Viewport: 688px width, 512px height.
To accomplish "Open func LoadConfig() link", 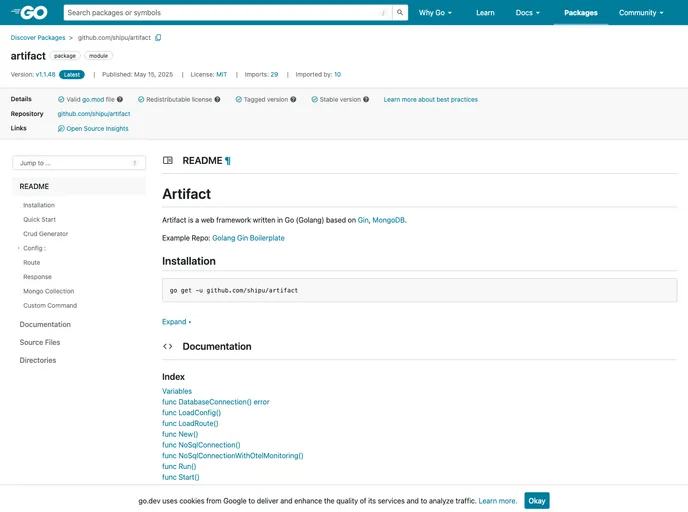I will pos(191,412).
